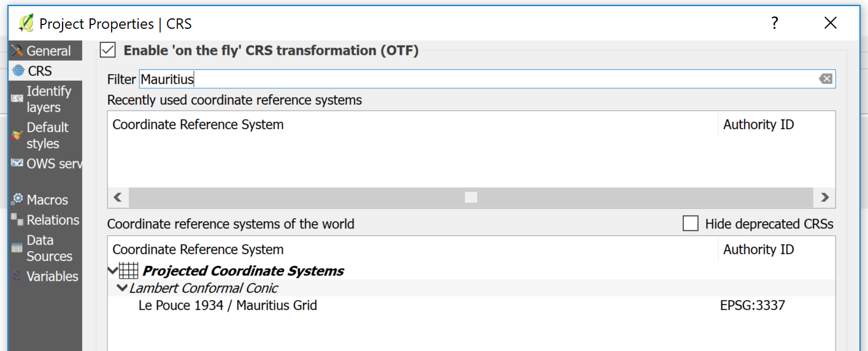Click recently used Authority ID column header
Screen dimensions: 868x351
click(777, 124)
